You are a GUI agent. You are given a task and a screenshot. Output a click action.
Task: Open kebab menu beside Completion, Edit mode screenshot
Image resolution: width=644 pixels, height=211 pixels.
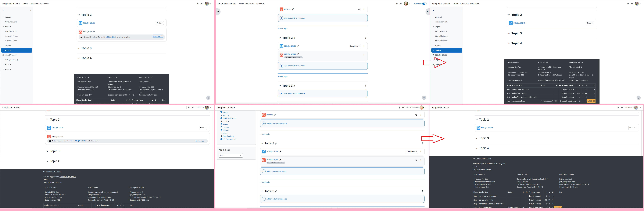364,46
